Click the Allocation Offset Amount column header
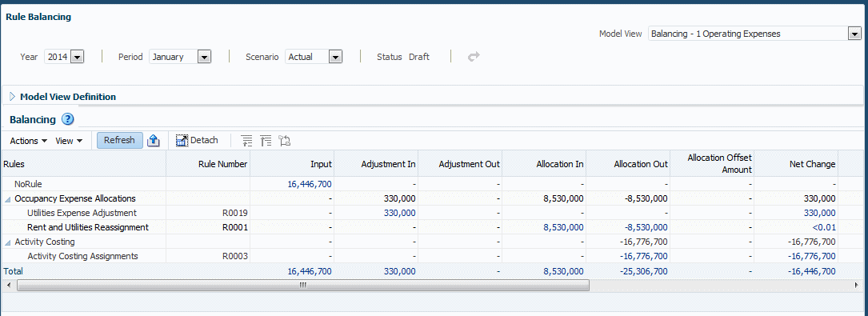The height and width of the screenshot is (316, 868). (712, 164)
